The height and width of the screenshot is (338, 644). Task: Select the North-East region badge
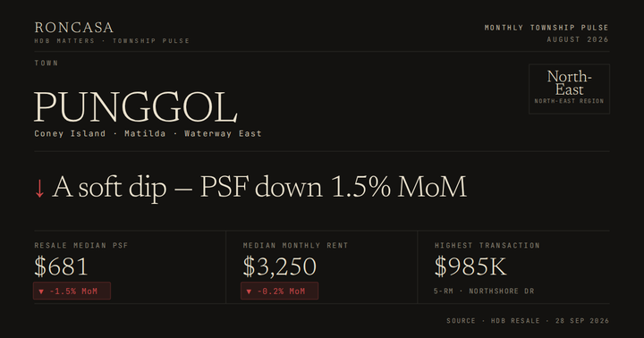[569, 89]
